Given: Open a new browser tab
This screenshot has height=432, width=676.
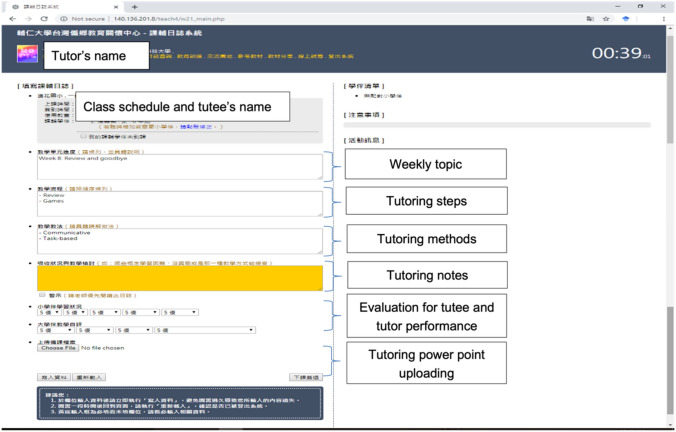Looking at the screenshot, I should pos(134,6).
